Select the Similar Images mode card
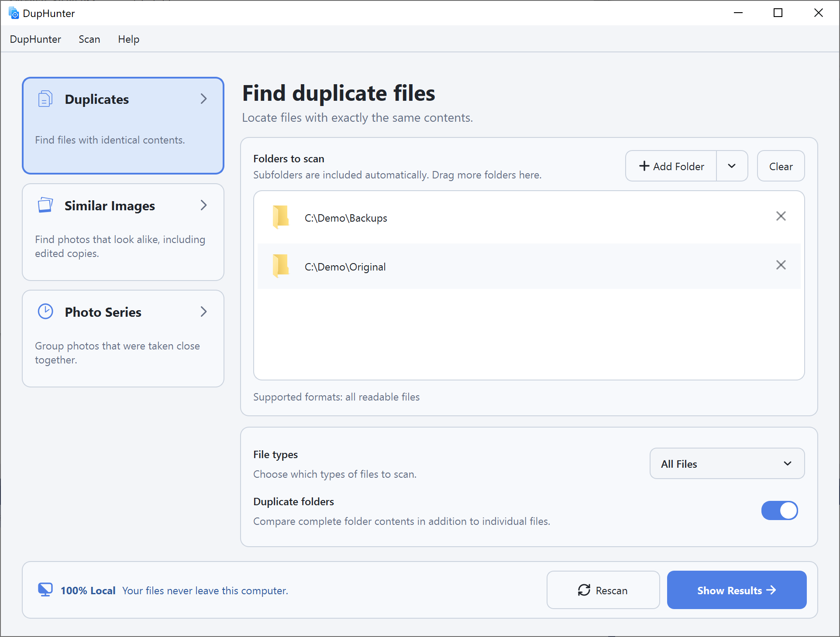This screenshot has height=637, width=840. pyautogui.click(x=123, y=232)
